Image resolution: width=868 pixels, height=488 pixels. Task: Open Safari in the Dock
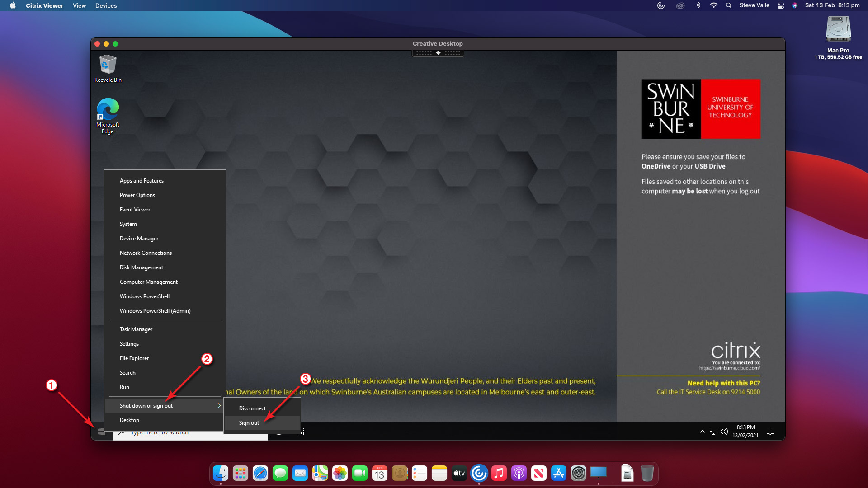(x=260, y=473)
